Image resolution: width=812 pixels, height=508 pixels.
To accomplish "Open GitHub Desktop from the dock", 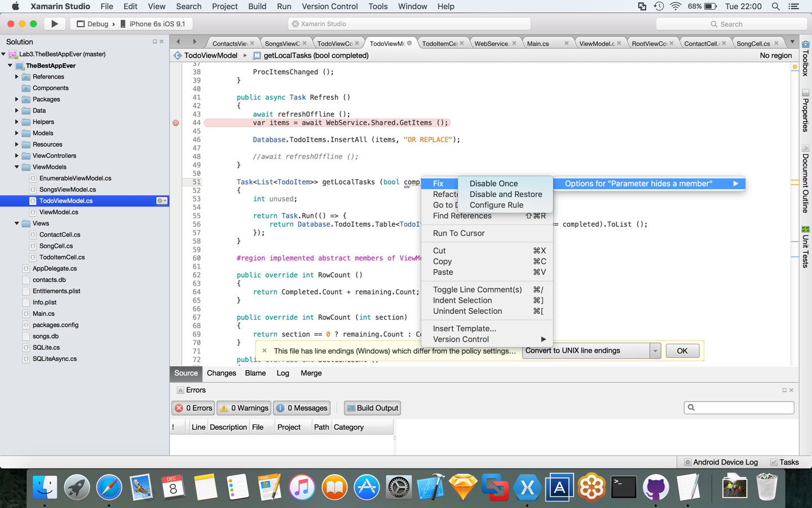I will (x=656, y=487).
